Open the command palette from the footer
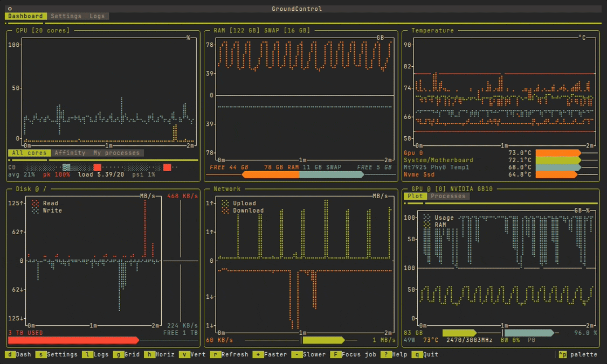607x364 pixels. pyautogui.click(x=577, y=354)
